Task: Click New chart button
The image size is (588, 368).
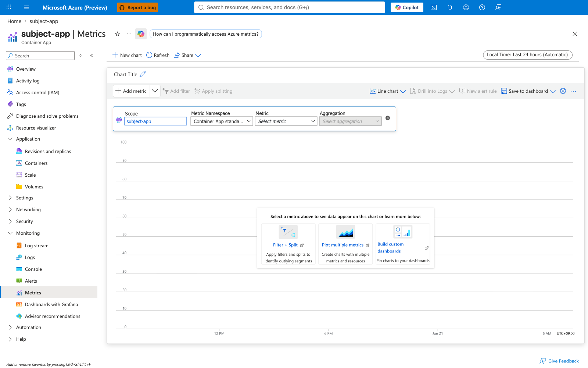Action: [127, 55]
